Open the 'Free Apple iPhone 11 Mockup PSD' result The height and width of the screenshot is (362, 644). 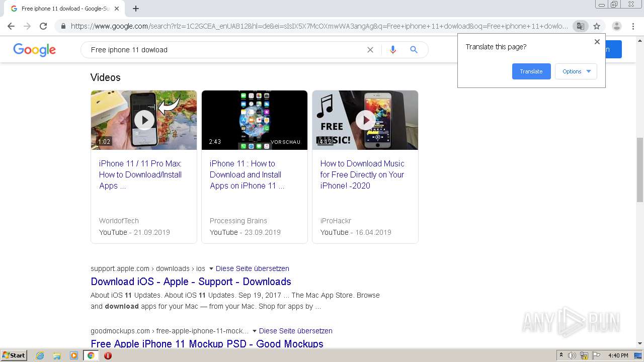[x=207, y=344]
